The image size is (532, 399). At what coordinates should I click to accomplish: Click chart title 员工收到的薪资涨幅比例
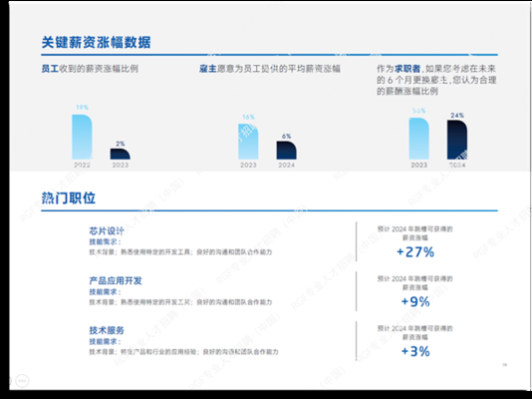click(90, 69)
